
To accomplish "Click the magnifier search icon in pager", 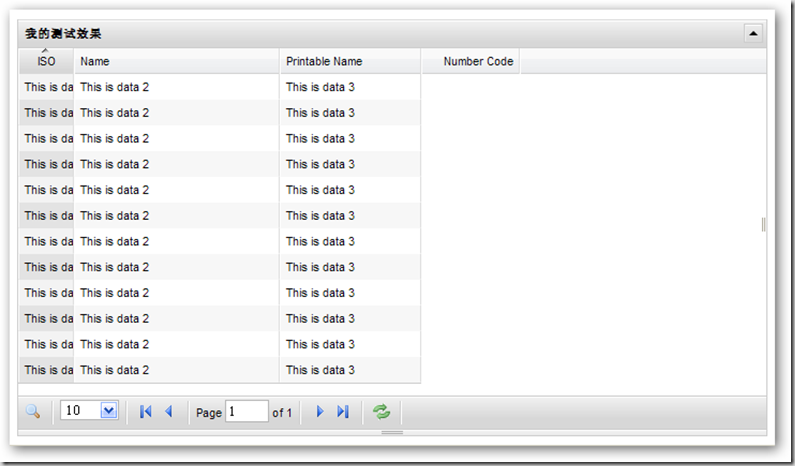I will coord(32,412).
